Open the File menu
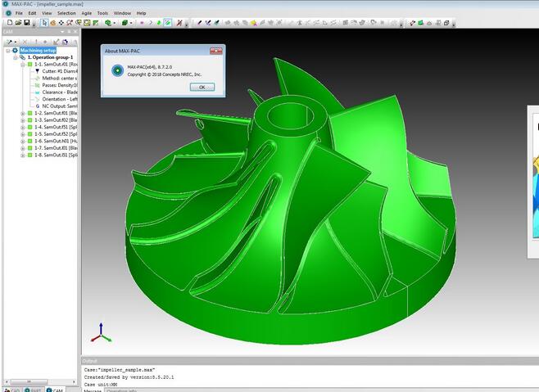This screenshot has height=392, width=539. [x=19, y=13]
